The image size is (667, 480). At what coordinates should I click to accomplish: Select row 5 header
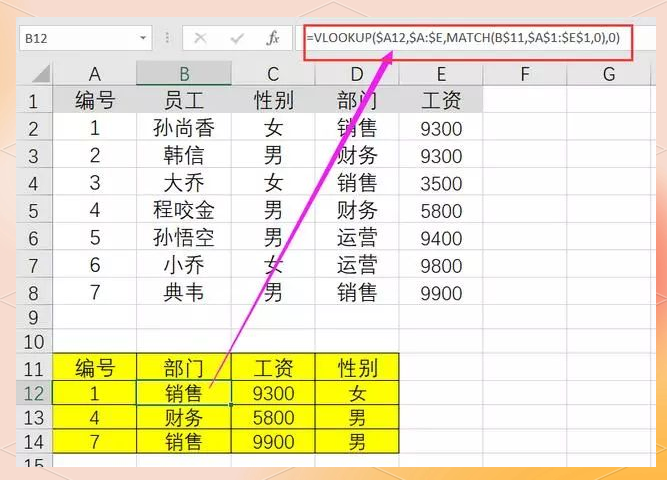pos(34,210)
